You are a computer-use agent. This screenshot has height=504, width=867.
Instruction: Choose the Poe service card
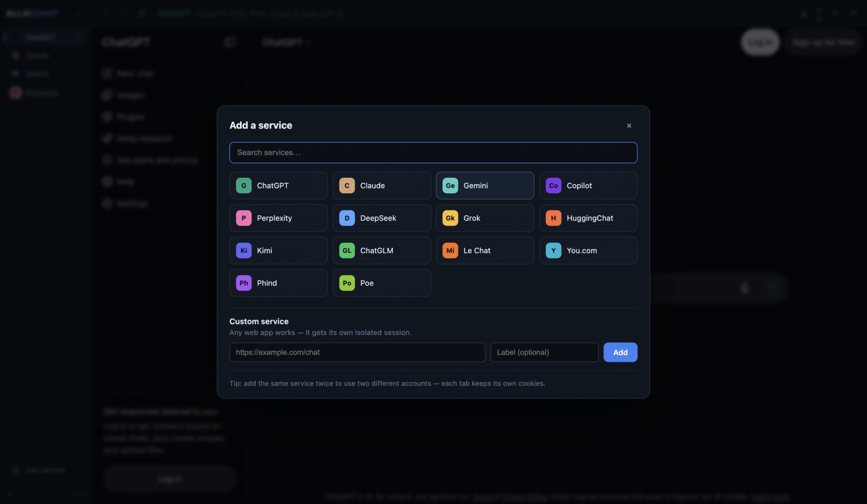(382, 283)
